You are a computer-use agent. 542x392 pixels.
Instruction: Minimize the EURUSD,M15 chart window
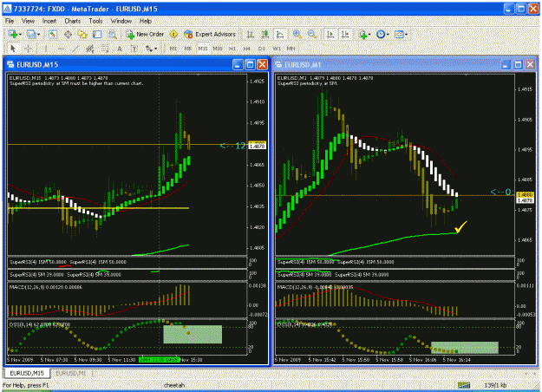pos(238,65)
